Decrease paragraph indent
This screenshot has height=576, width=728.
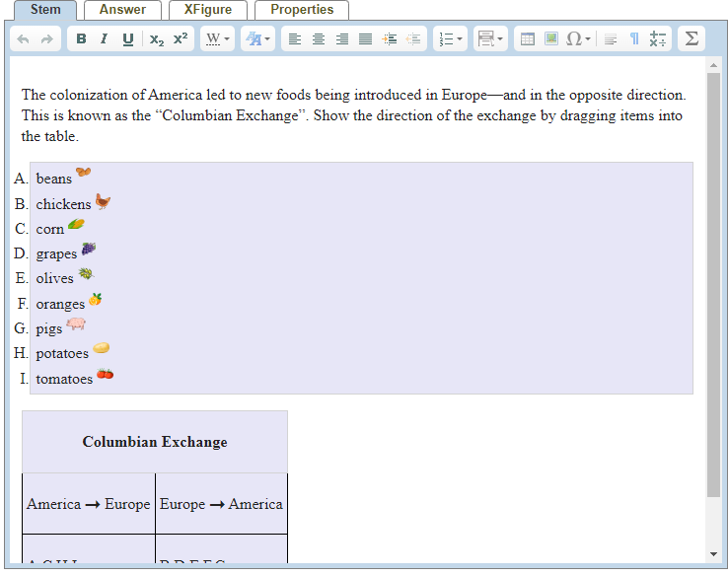(x=412, y=39)
